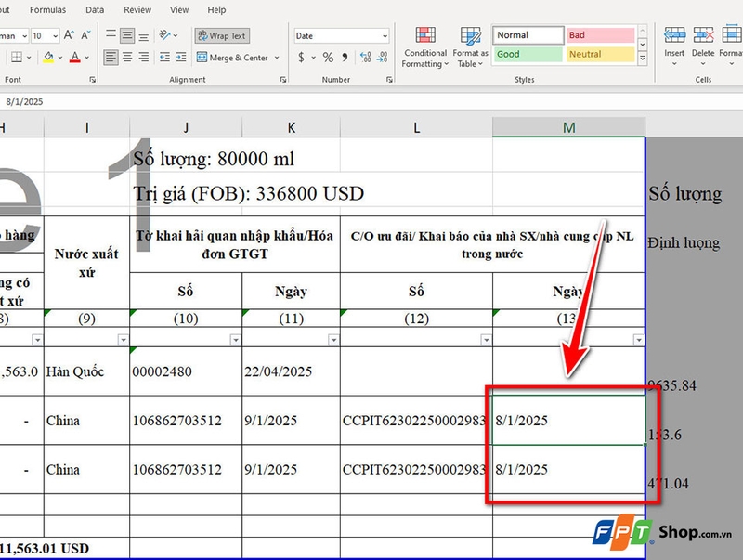Toggle left text alignment
The height and width of the screenshot is (560, 743).
[x=110, y=58]
